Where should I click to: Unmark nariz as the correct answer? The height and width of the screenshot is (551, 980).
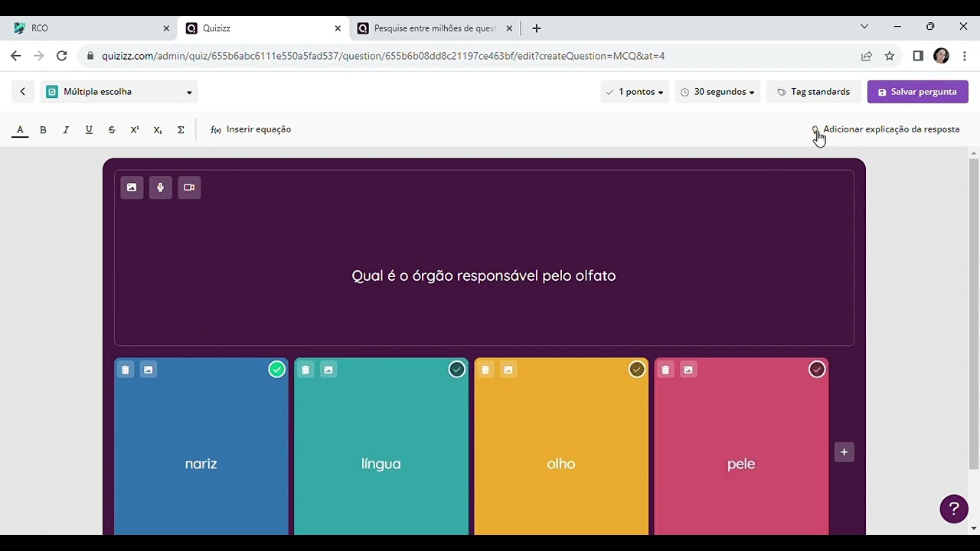tap(277, 370)
